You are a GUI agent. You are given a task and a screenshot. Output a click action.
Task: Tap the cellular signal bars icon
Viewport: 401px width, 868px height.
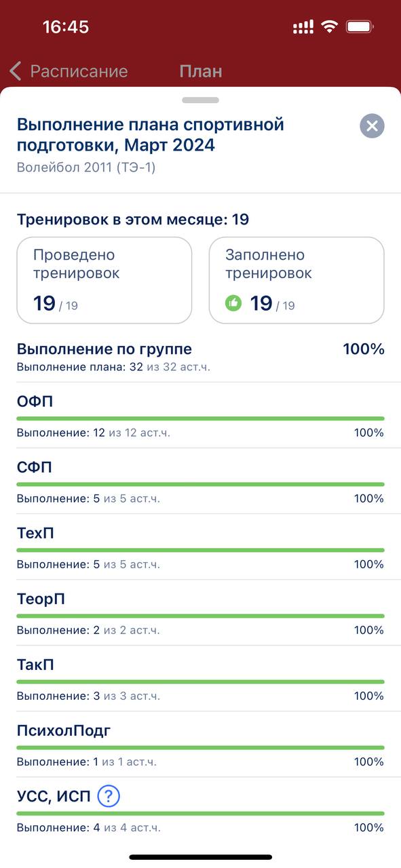point(303,27)
